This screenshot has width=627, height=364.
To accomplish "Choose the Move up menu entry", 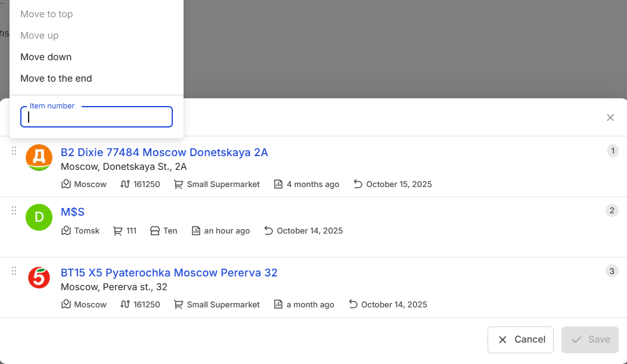I will [x=39, y=36].
